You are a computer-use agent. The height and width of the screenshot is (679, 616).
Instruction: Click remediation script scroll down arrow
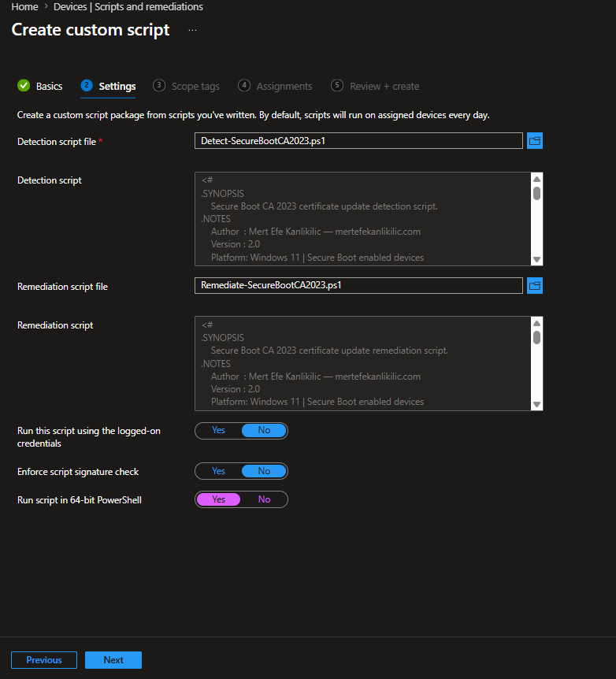(536, 404)
